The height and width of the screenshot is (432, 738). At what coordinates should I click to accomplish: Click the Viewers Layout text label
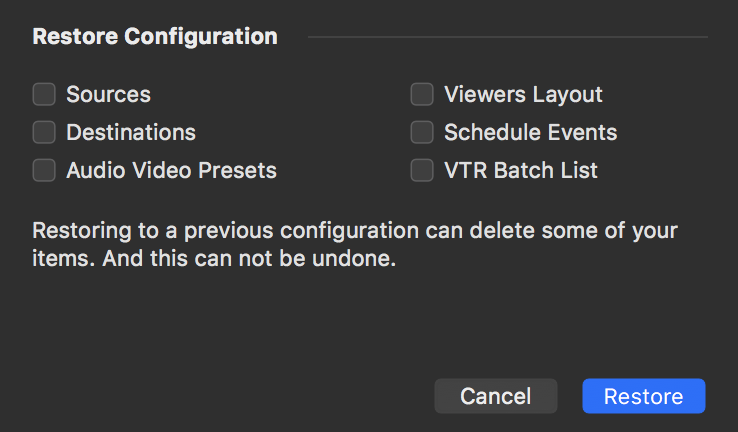tap(523, 95)
